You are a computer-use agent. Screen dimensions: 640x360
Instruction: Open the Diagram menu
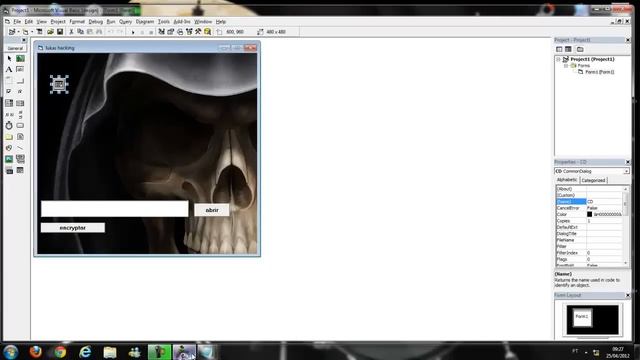coord(145,22)
